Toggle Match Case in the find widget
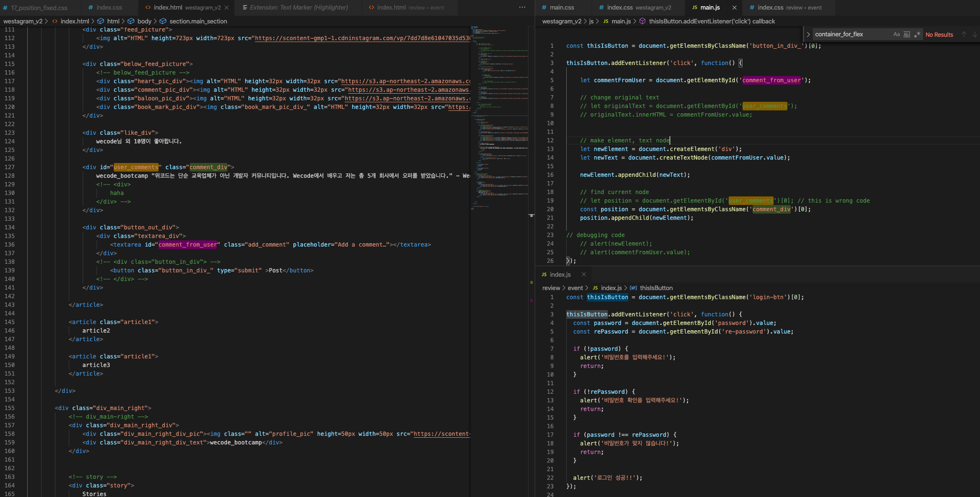This screenshot has height=497, width=980. (896, 34)
